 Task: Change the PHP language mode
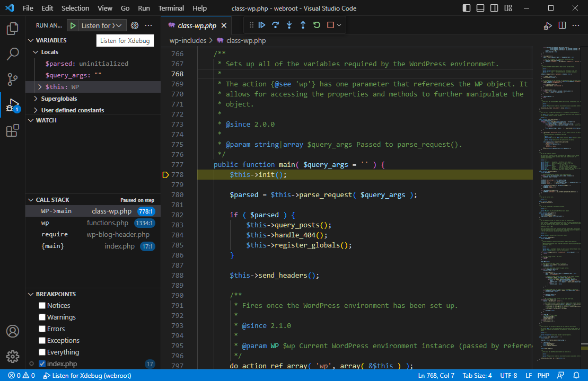[x=543, y=375]
